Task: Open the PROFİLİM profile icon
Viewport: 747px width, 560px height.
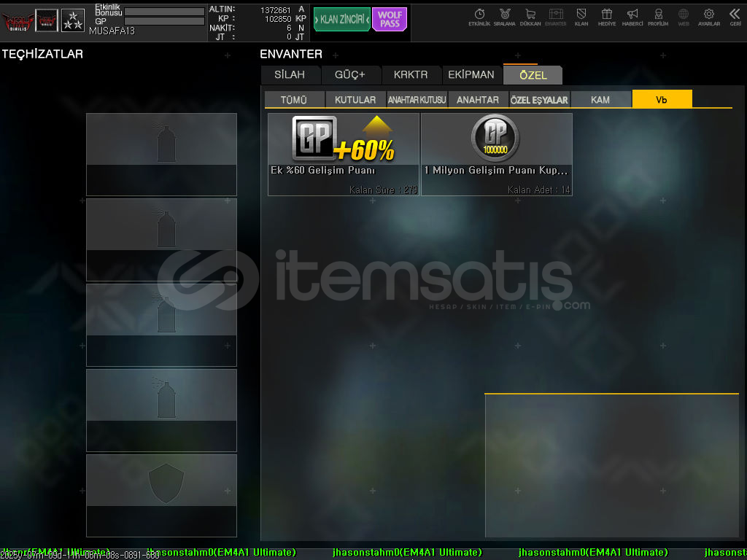Action: point(658,17)
